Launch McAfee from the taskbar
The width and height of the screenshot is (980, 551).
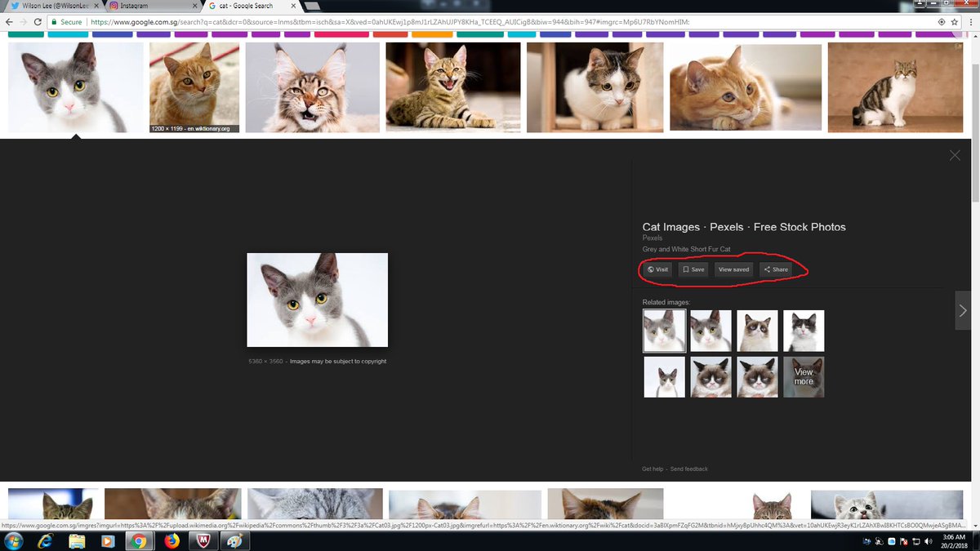click(x=201, y=540)
